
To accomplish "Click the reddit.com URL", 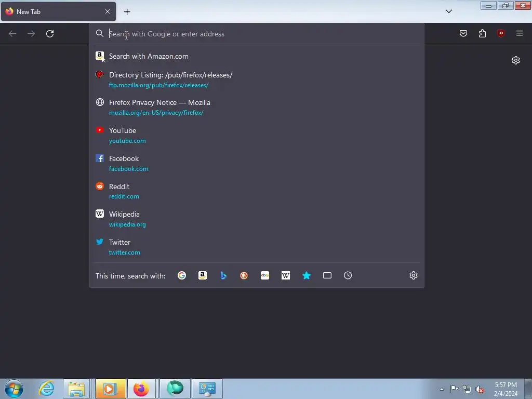I will tap(124, 196).
